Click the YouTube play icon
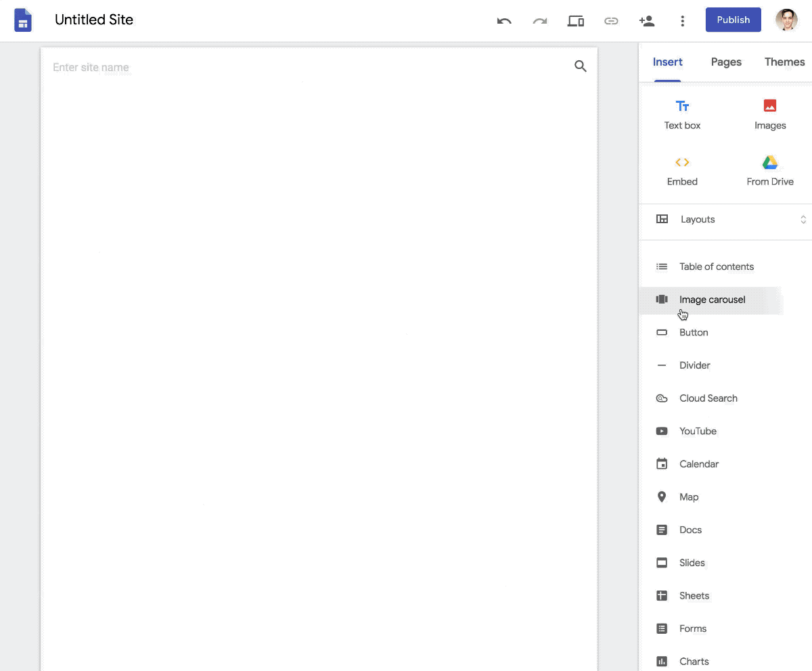This screenshot has height=671, width=812. 662,432
